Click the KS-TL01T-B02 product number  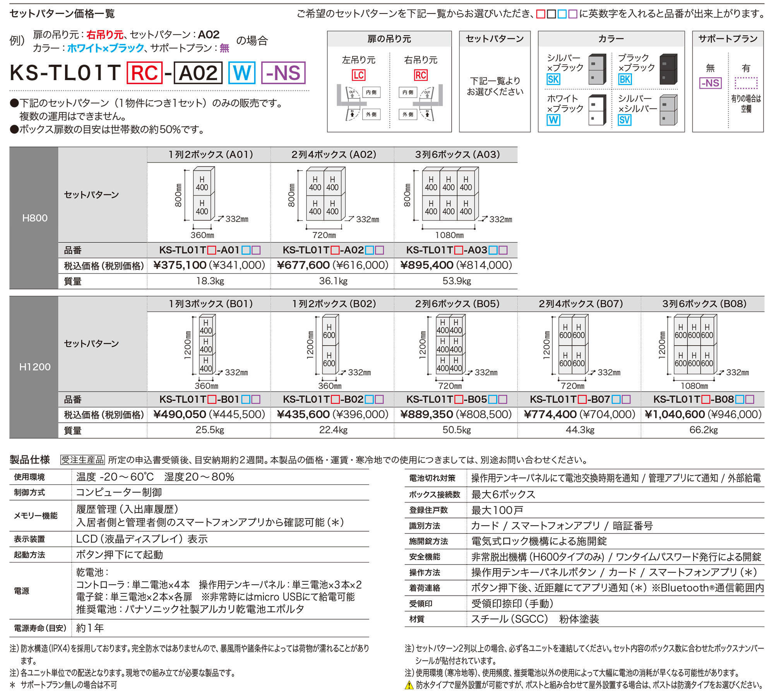[x=333, y=399]
